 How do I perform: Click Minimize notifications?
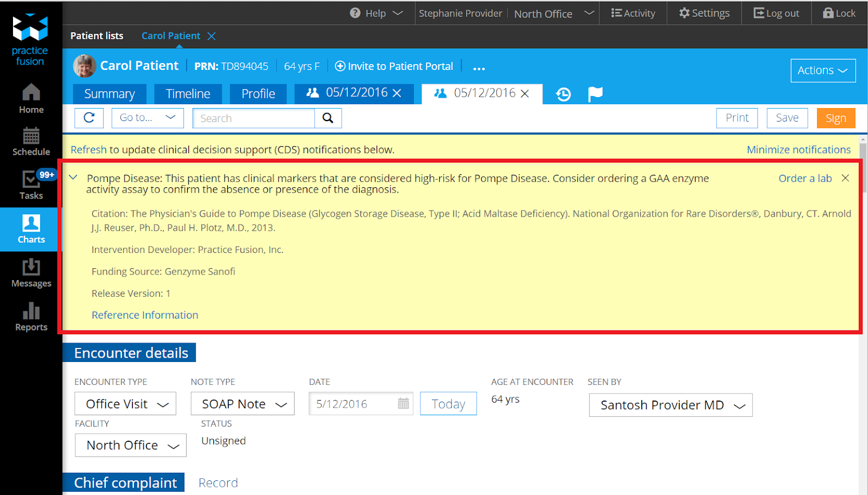[799, 150]
